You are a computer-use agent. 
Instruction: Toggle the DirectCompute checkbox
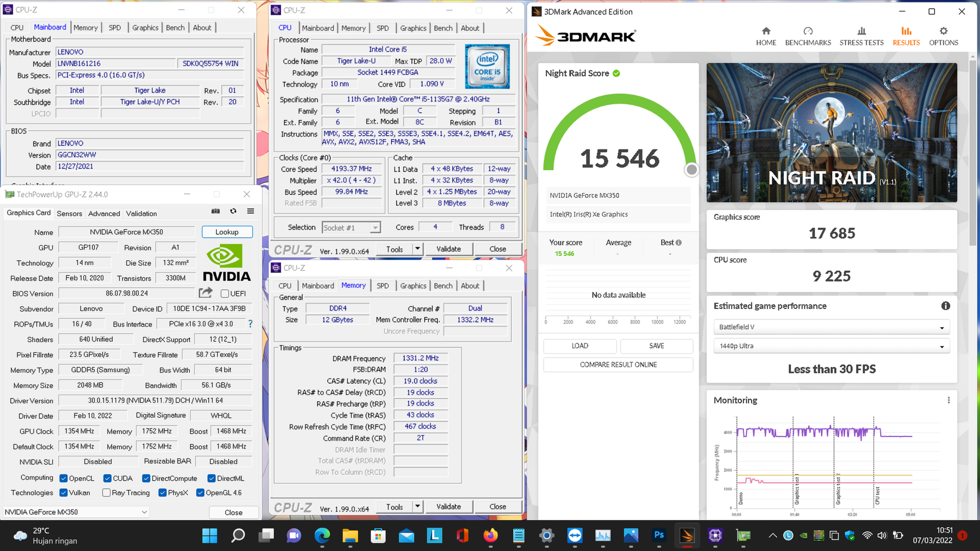click(146, 479)
